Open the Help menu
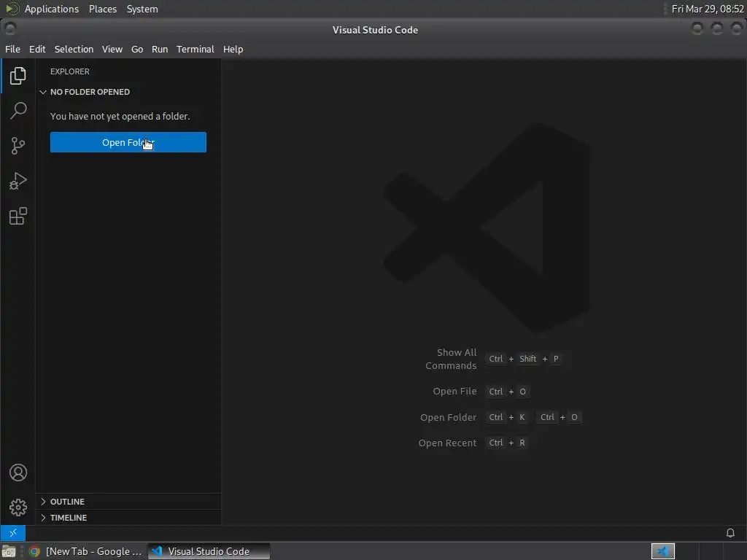Viewport: 747px width, 560px height. click(x=233, y=49)
